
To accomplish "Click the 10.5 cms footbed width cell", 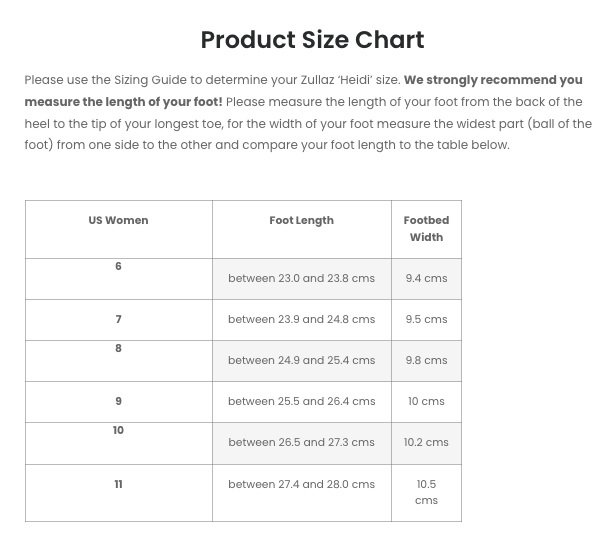I will 426,493.
